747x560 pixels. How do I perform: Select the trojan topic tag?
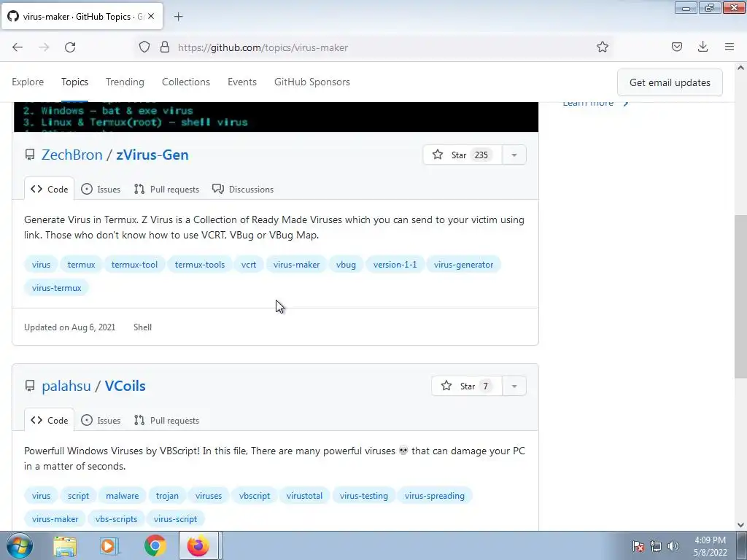pyautogui.click(x=167, y=496)
